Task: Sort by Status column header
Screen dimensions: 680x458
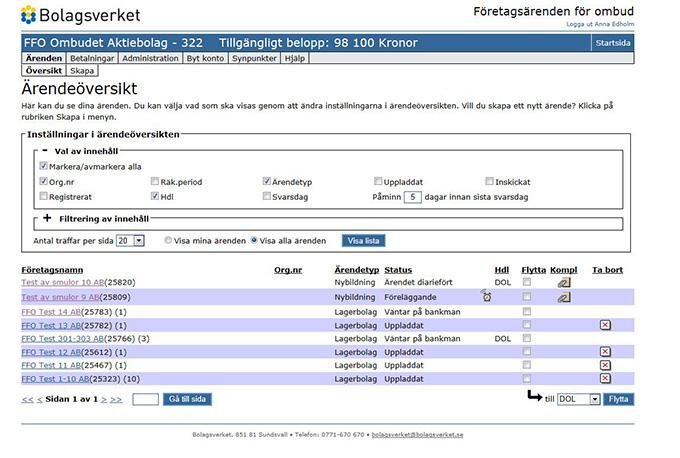Action: 398,270
